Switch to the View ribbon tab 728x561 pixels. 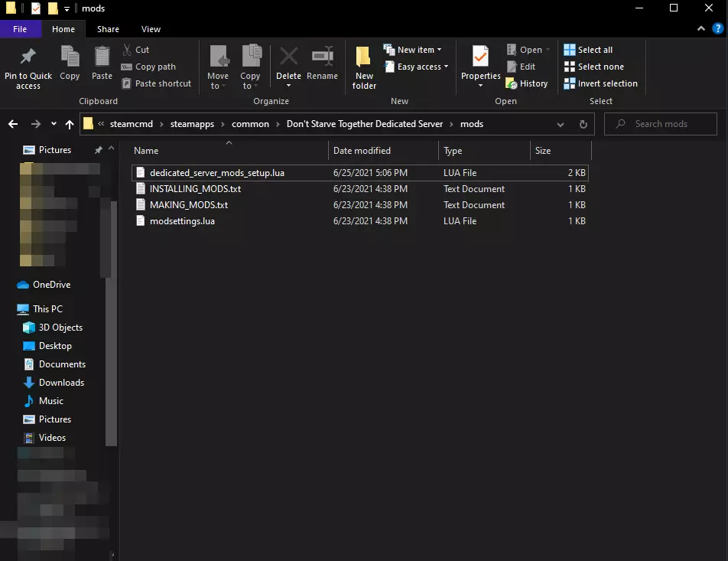[x=151, y=29]
